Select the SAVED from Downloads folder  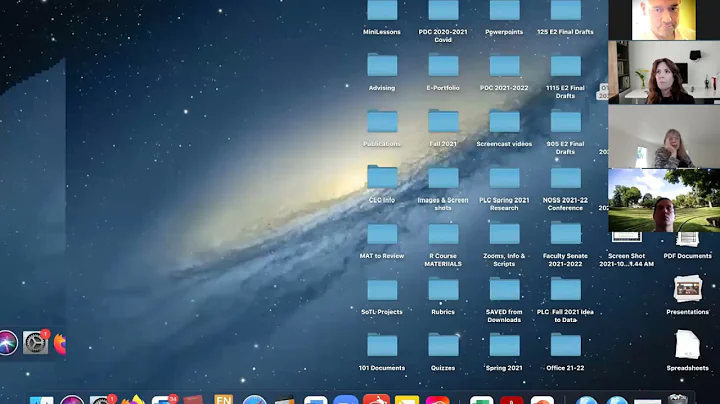[504, 289]
